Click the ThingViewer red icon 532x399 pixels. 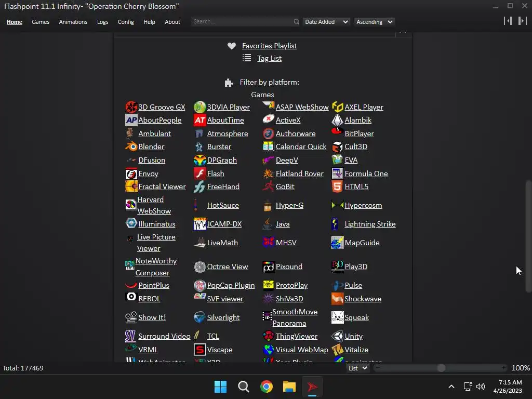[268, 336]
